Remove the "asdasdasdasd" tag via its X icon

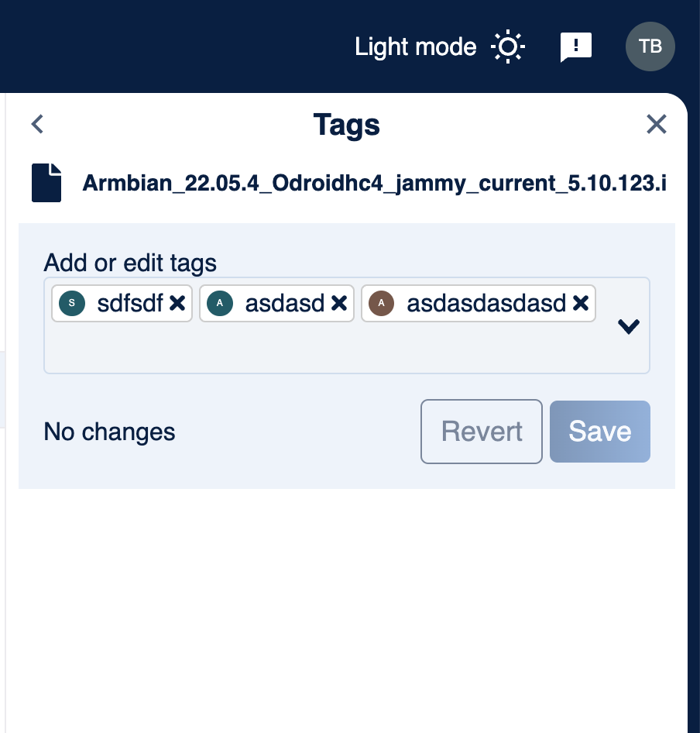coord(581,303)
